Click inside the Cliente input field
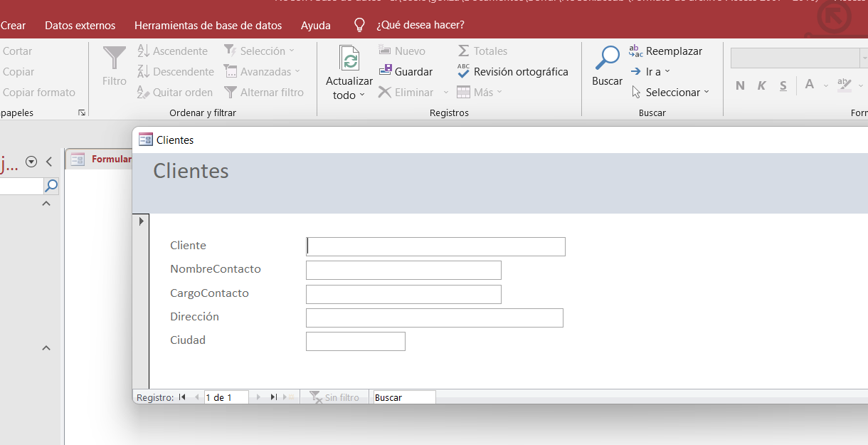Viewport: 868px width, 445px height. coord(434,246)
